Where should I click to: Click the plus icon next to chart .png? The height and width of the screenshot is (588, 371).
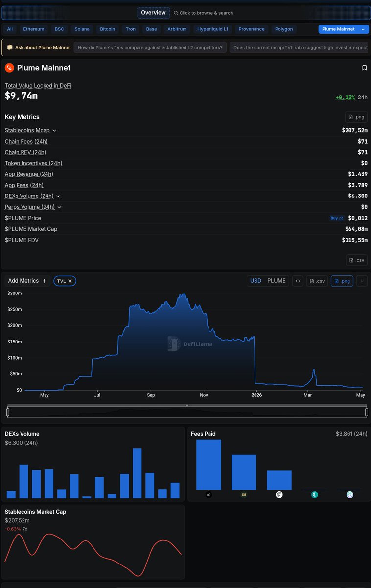pos(362,281)
